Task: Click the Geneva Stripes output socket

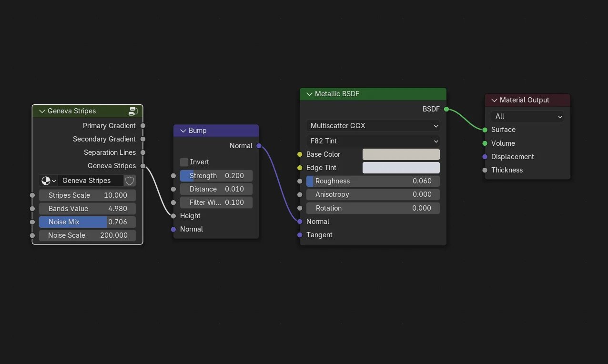Action: pos(142,165)
